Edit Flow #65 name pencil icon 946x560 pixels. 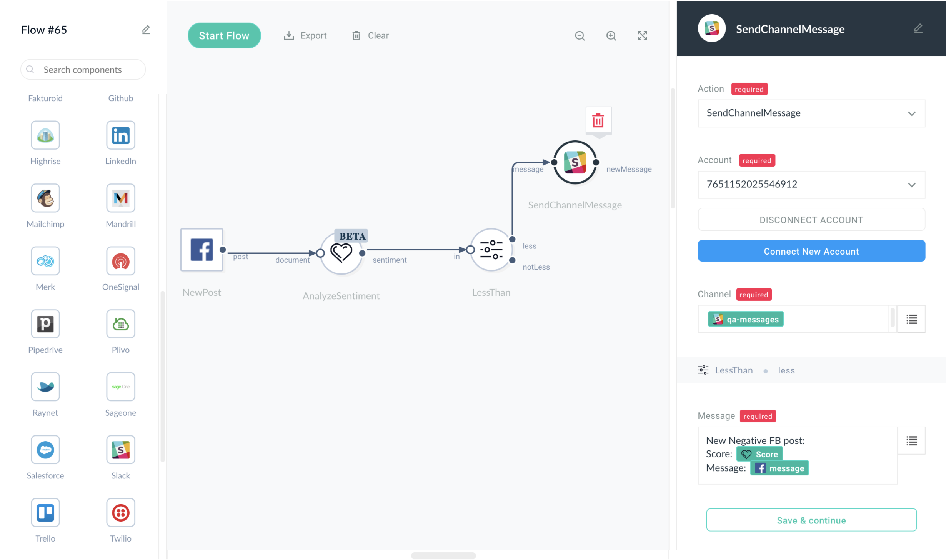146,30
